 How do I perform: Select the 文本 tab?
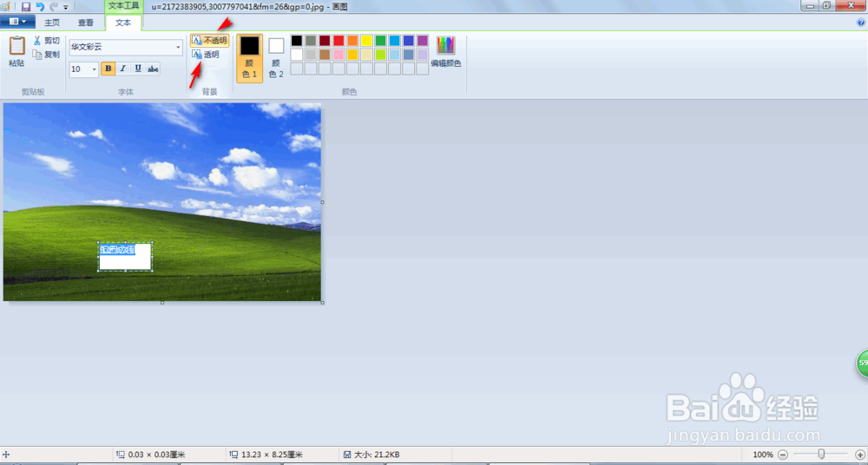pyautogui.click(x=123, y=23)
